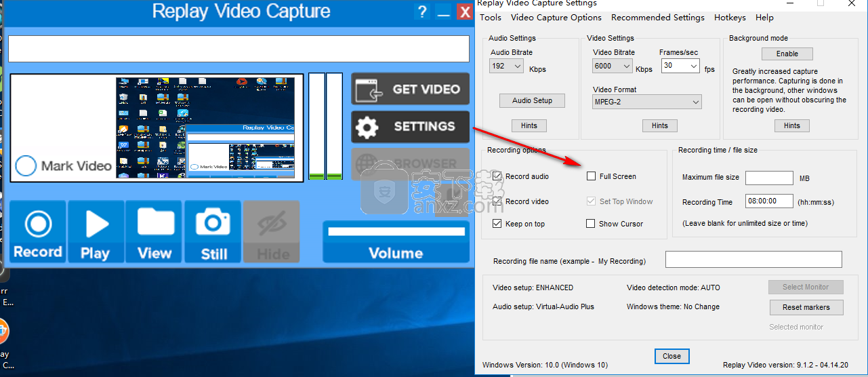This screenshot has width=868, height=377.
Task: Click the Audio Setup button
Action: pyautogui.click(x=532, y=100)
